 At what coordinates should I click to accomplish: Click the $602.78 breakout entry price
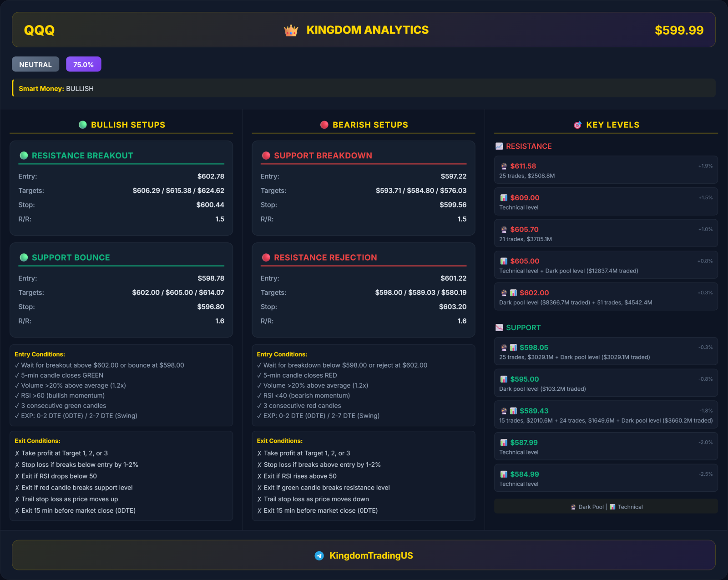click(211, 177)
